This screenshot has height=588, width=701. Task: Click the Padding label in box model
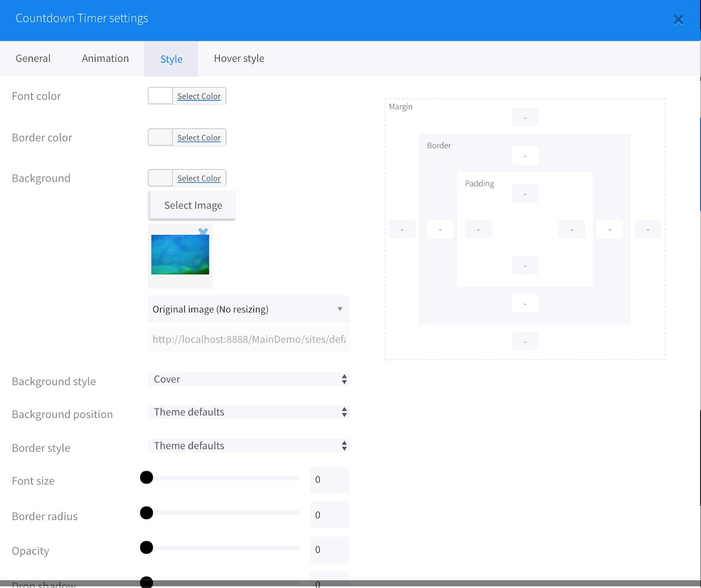pos(479,184)
